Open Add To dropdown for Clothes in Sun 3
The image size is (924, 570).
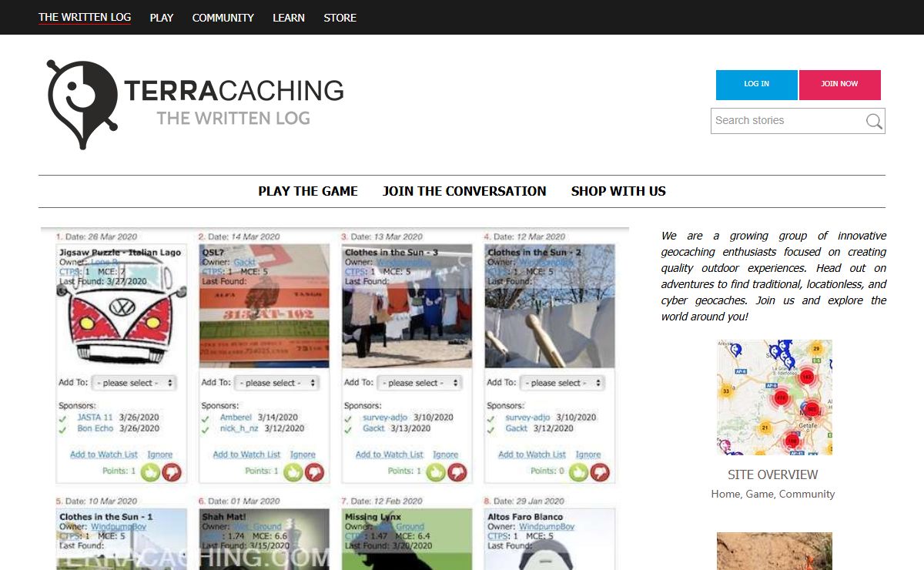420,383
